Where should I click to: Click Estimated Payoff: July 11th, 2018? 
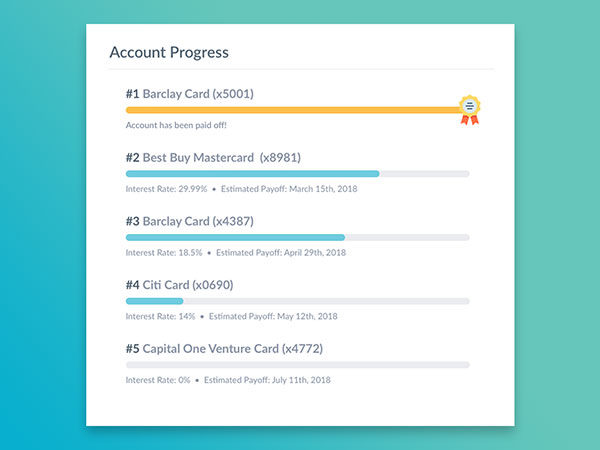[267, 380]
